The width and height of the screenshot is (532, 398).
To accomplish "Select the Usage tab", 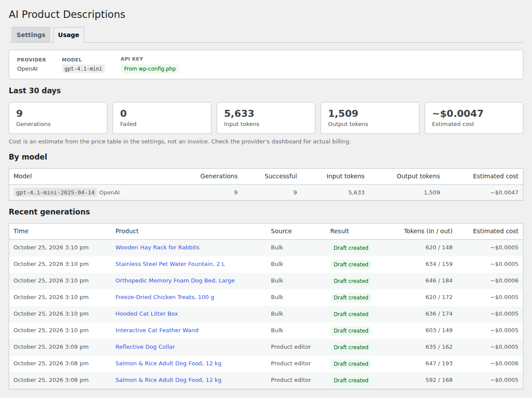I will click(68, 35).
